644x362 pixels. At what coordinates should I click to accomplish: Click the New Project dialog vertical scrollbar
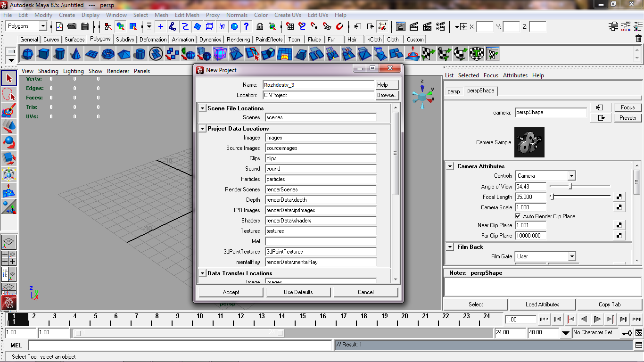pyautogui.click(x=396, y=153)
